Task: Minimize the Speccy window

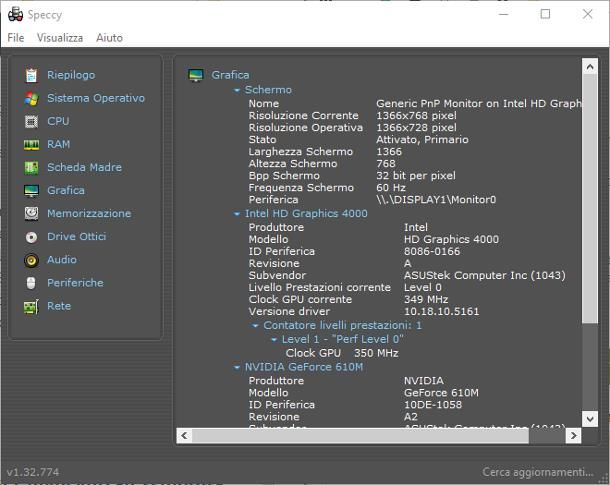Action: point(504,14)
